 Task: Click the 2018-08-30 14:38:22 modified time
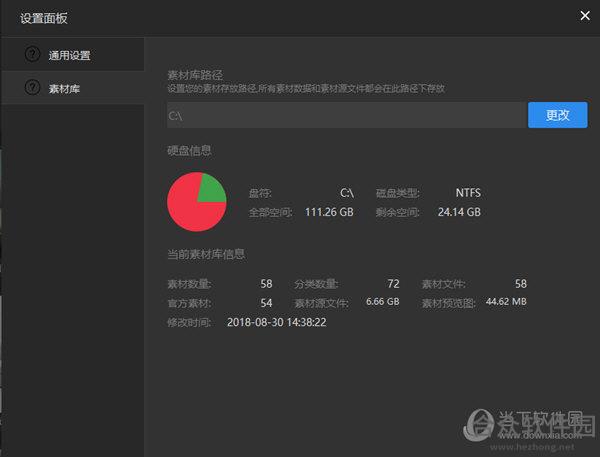coord(277,322)
